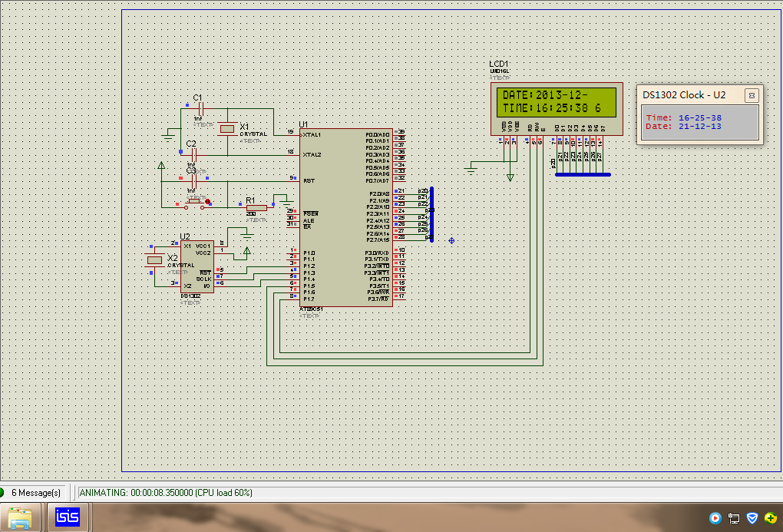The image size is (783, 532).
Task: Open the file explorer taskbar icon
Action: pos(20,517)
